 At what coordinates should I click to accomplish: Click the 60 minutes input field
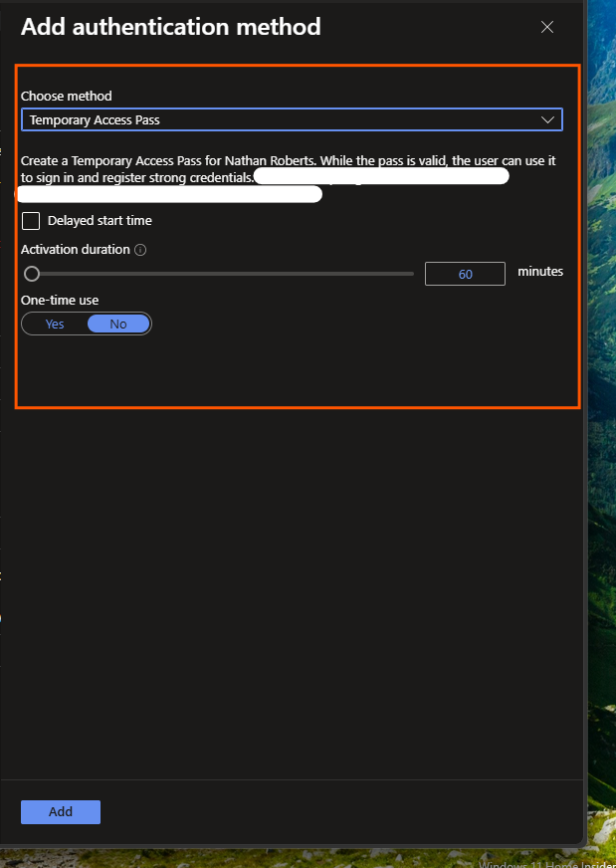465,274
